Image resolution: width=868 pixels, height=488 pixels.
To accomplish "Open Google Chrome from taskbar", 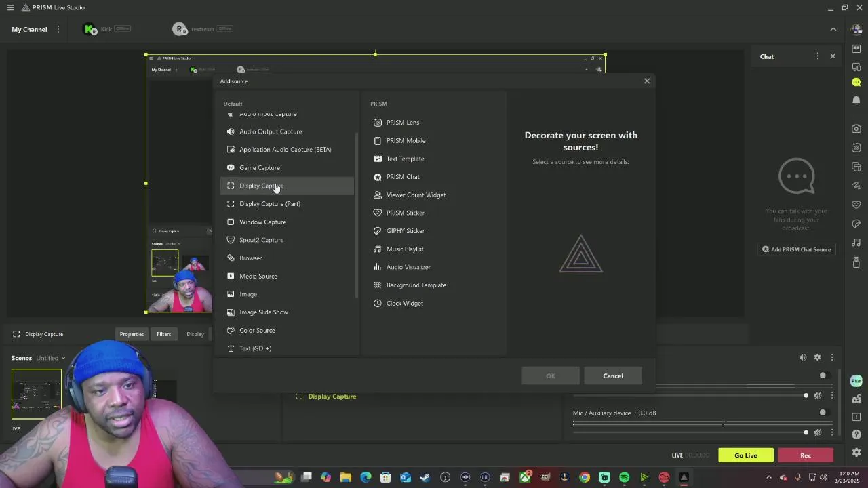I will (x=585, y=477).
